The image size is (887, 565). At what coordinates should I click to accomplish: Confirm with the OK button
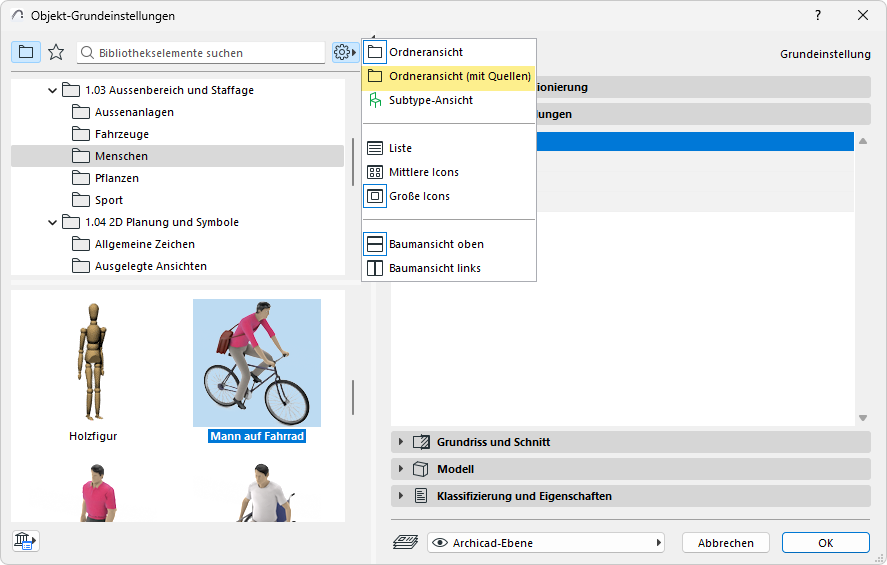[825, 543]
